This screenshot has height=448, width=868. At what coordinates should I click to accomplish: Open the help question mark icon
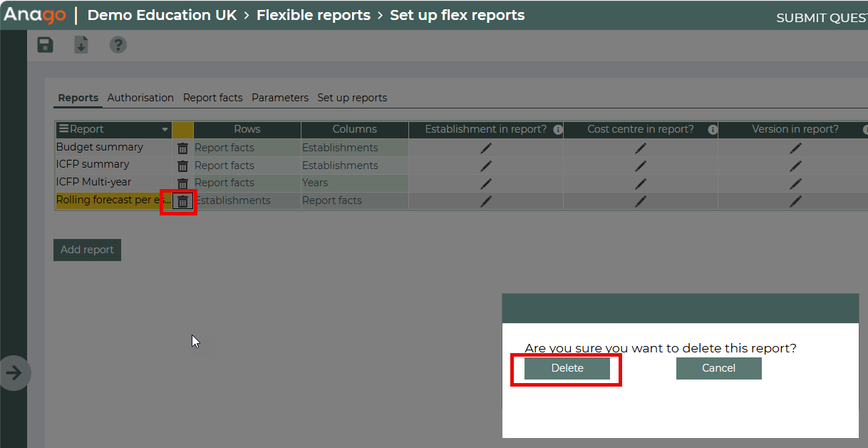[x=118, y=45]
